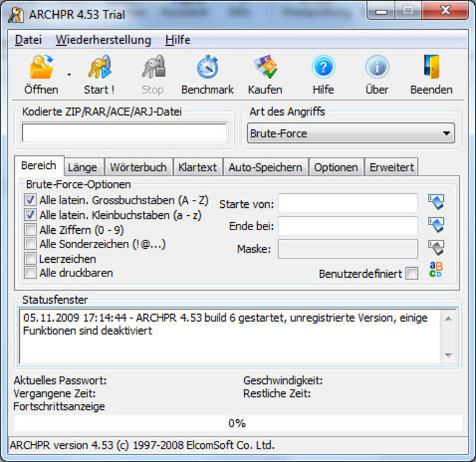This screenshot has height=462, width=476.
Task: Click the Vergangene Zeit label
Action: click(54, 393)
